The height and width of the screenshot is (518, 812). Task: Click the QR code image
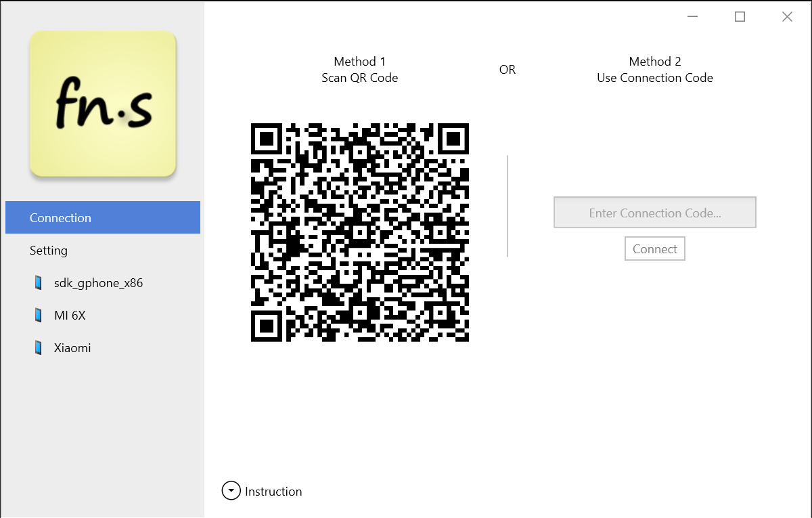click(x=360, y=232)
